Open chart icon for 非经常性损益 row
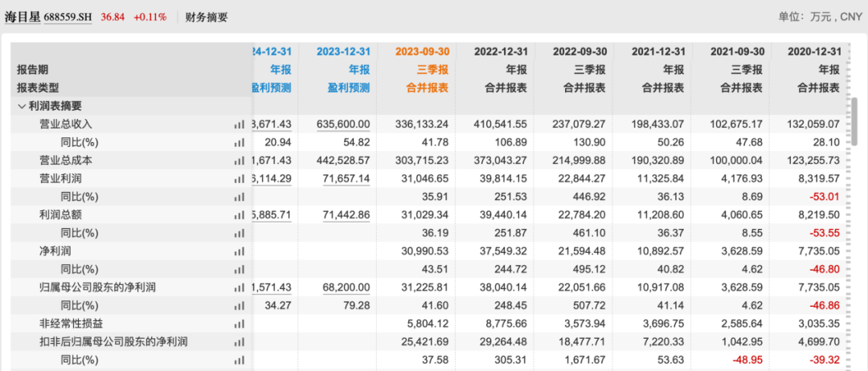The height and width of the screenshot is (371, 868). click(240, 324)
